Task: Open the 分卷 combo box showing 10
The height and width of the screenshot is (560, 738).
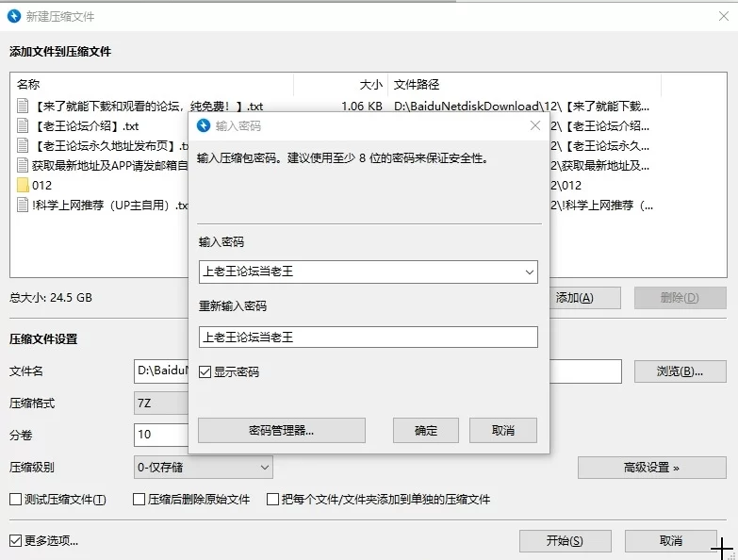Action: click(x=161, y=435)
